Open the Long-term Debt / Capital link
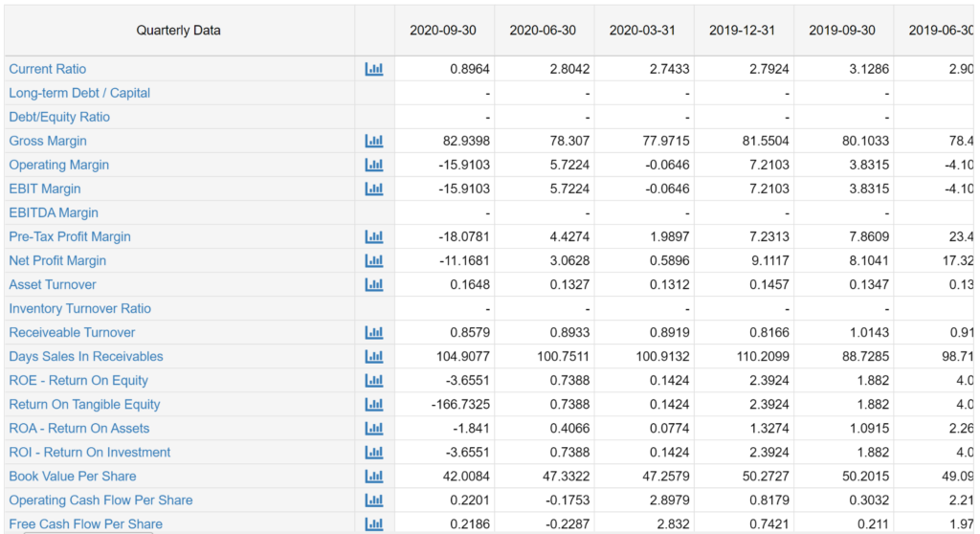This screenshot has height=534, width=980. point(79,93)
